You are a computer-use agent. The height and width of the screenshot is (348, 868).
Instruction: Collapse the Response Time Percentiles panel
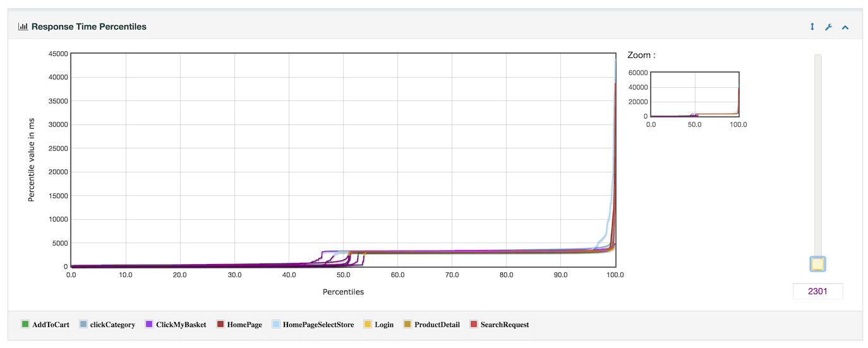845,27
